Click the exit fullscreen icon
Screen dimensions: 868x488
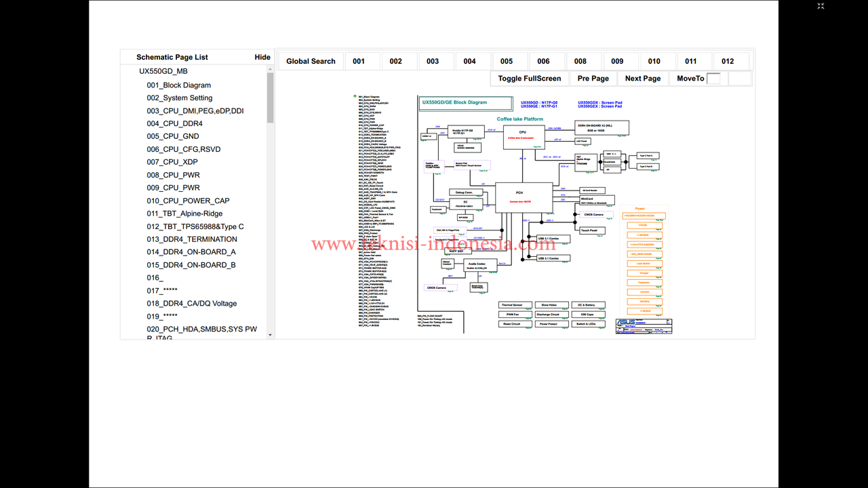coord(821,6)
